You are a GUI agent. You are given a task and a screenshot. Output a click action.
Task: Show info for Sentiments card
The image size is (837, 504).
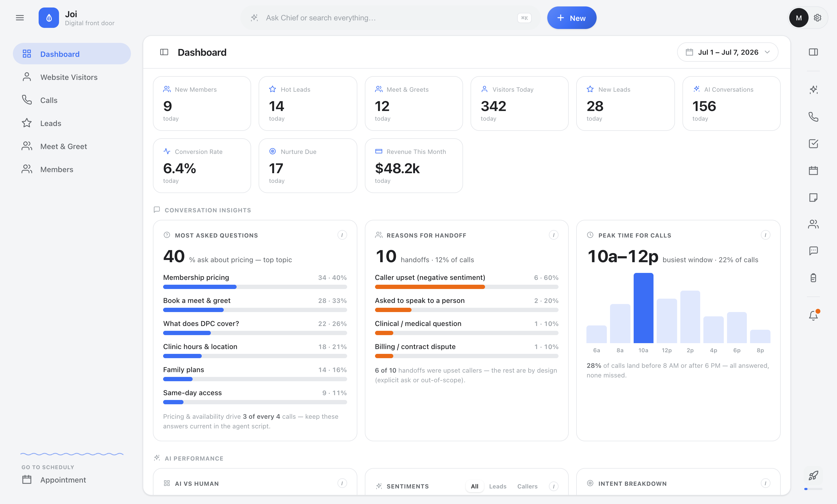tap(553, 486)
